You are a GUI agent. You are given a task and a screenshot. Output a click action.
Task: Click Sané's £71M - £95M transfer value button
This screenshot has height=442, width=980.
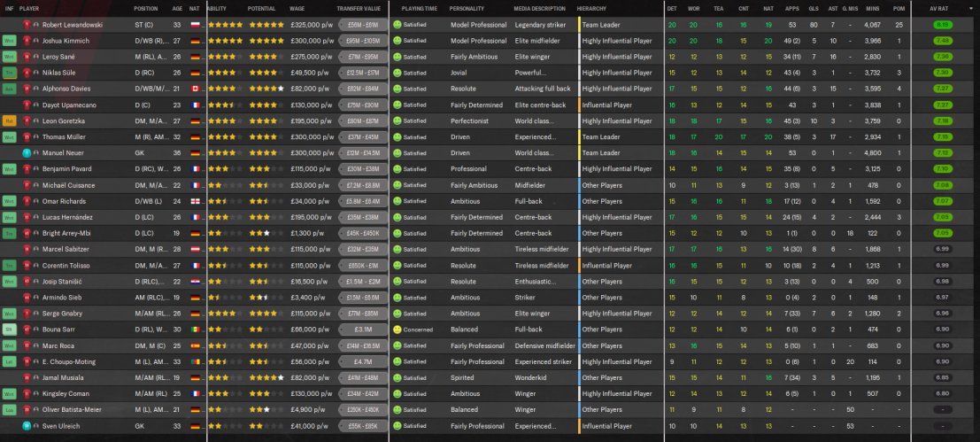(362, 57)
